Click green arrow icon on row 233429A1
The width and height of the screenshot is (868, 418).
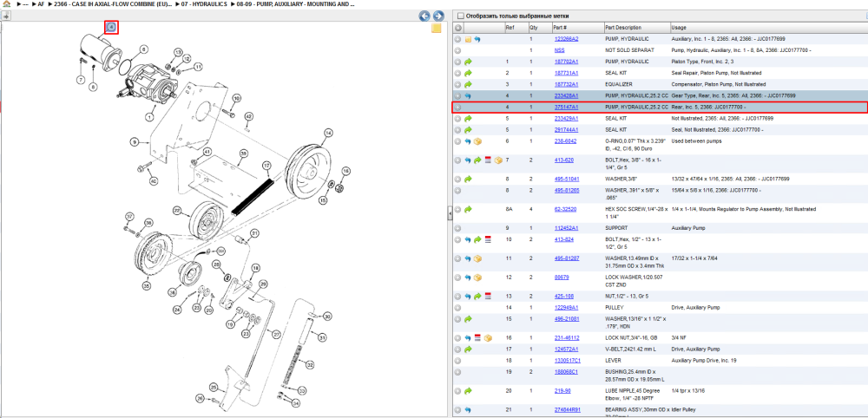468,118
